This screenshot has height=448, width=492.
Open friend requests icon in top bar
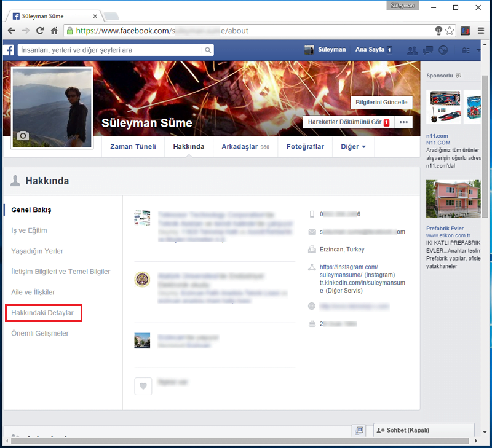click(413, 50)
